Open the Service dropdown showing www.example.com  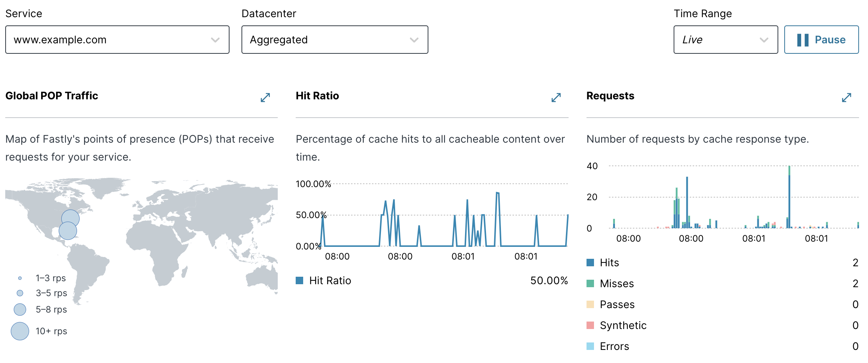[x=117, y=40]
